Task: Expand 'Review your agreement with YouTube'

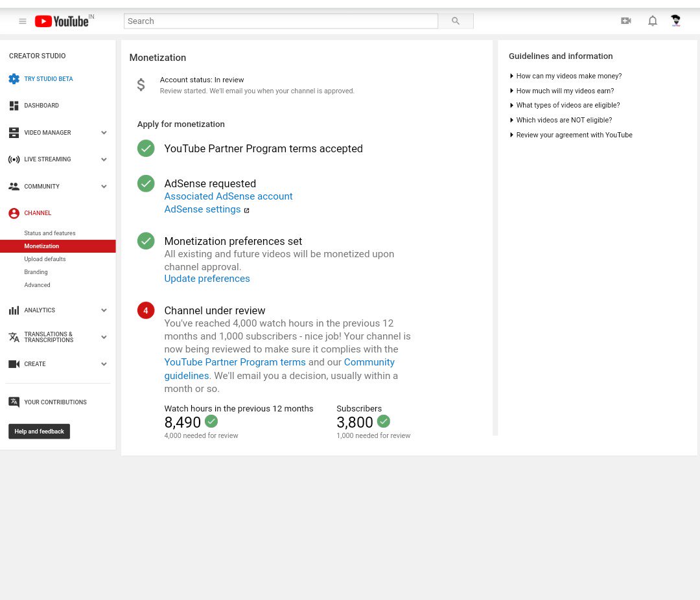Action: (x=571, y=135)
